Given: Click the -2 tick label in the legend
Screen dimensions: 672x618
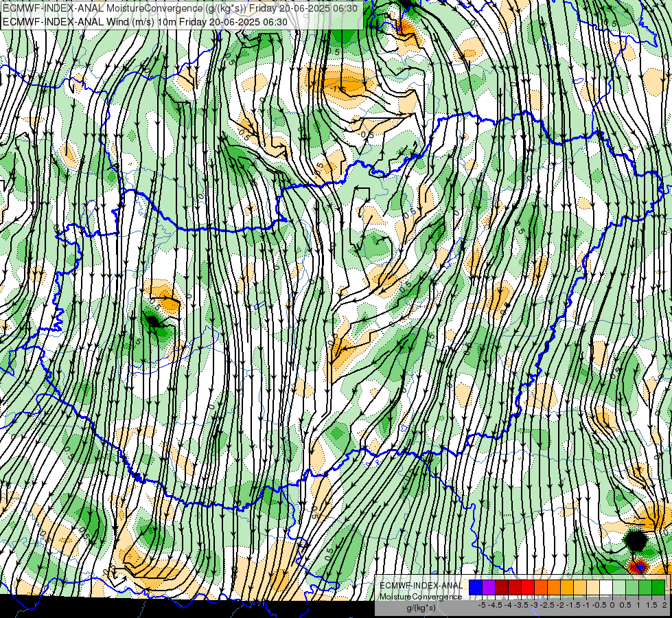Looking at the screenshot, I should point(561,605).
